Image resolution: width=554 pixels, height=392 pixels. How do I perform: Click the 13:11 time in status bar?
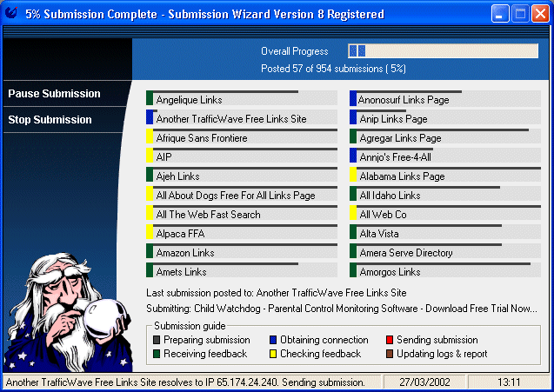[x=509, y=382]
